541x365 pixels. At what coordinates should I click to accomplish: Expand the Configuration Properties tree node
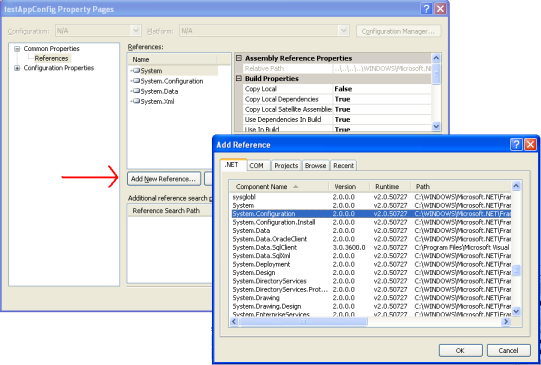(17, 68)
